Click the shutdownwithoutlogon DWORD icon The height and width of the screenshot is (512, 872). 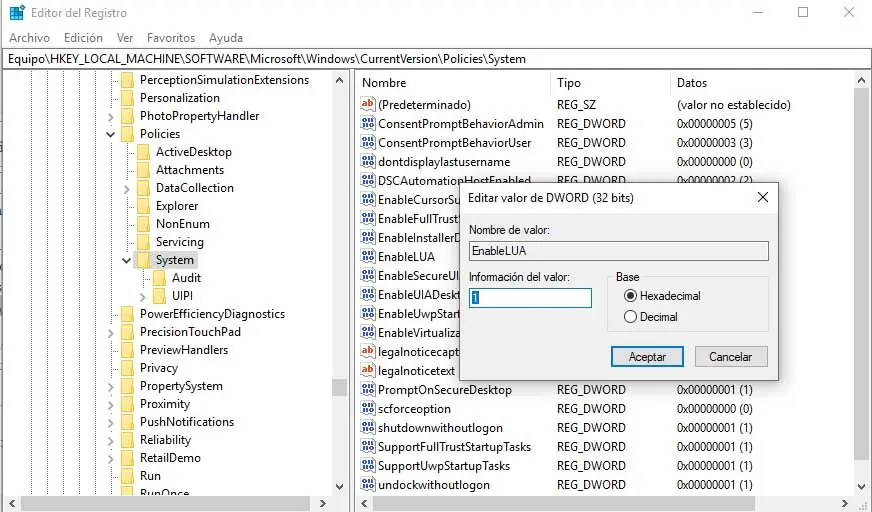click(x=368, y=426)
